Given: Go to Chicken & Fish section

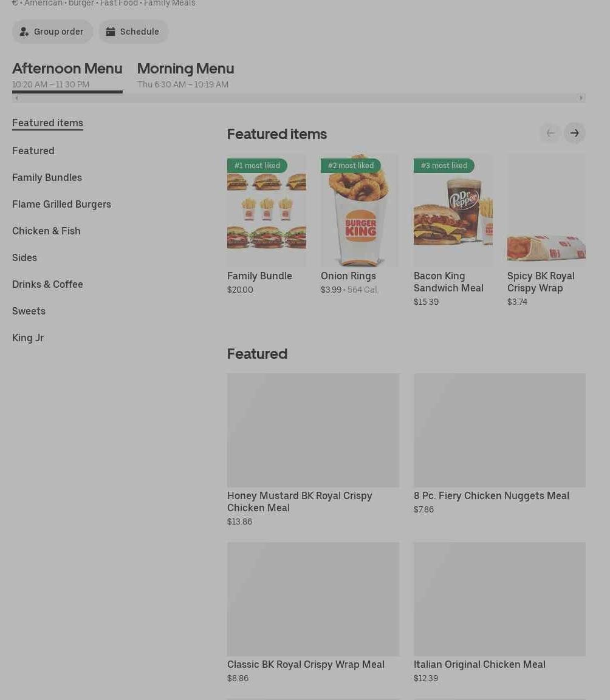Looking at the screenshot, I should point(46,231).
